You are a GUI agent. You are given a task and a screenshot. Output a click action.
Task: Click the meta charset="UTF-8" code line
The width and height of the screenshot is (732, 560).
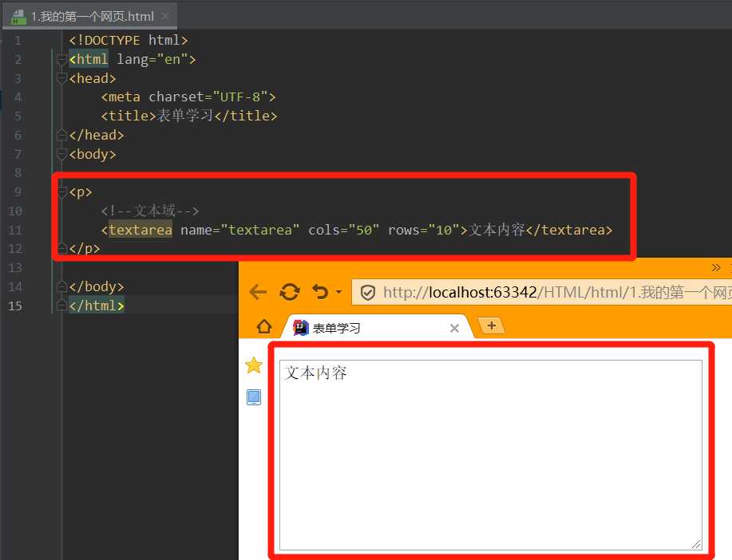(188, 97)
